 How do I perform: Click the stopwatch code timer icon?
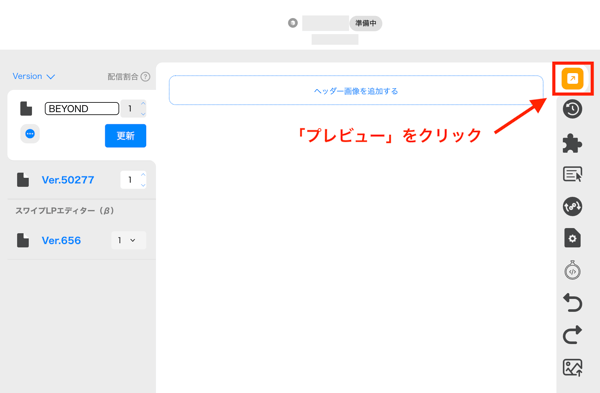572,270
